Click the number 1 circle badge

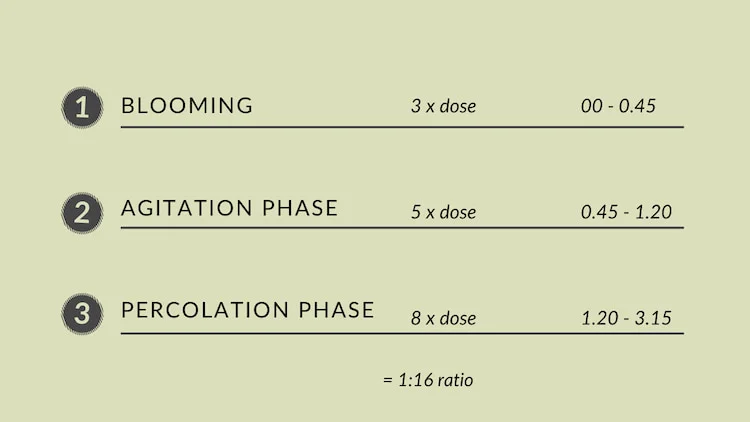pos(82,108)
